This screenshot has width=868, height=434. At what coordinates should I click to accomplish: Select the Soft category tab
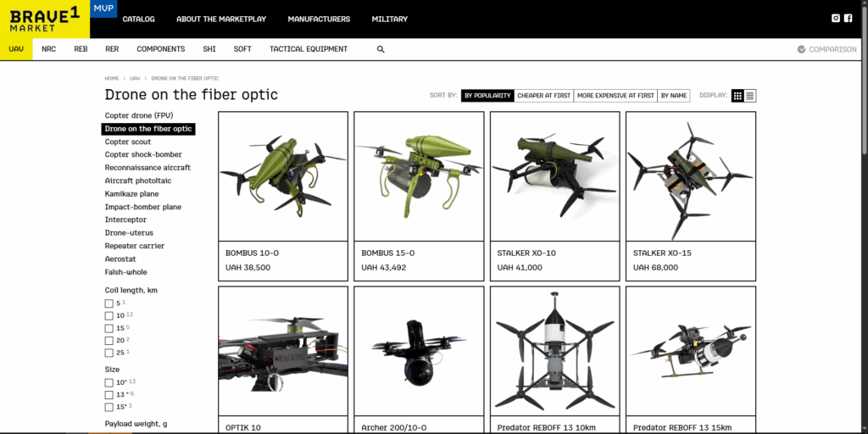[242, 49]
